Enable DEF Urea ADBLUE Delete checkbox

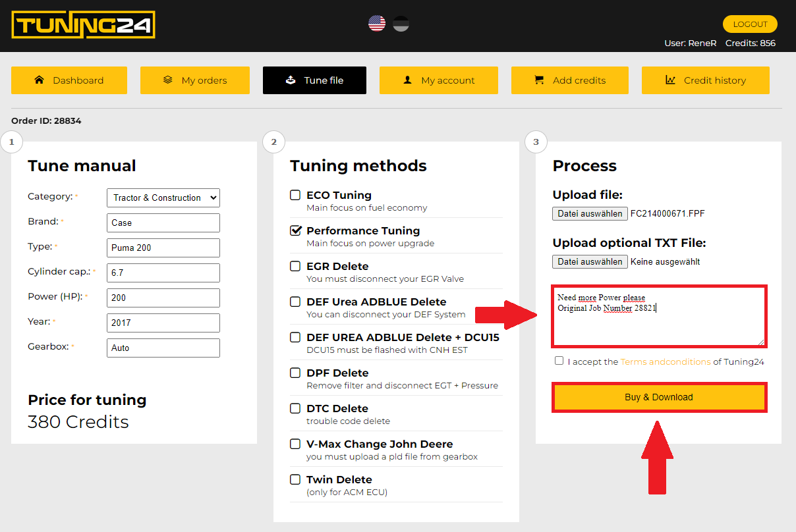pos(295,302)
